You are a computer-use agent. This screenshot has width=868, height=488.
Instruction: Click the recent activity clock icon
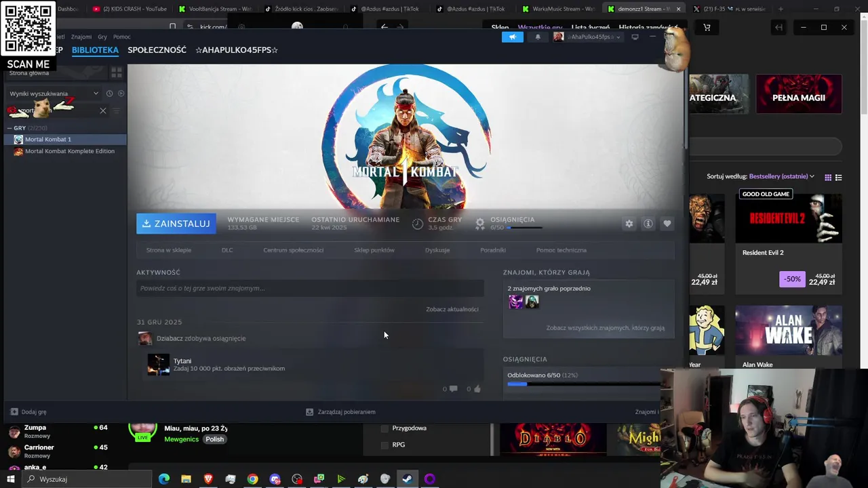(109, 94)
